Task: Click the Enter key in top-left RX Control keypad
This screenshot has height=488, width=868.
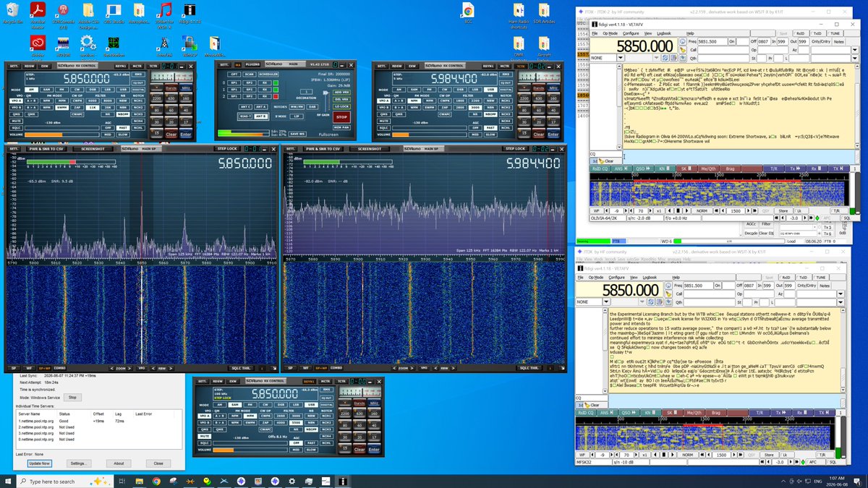Action: (x=187, y=134)
